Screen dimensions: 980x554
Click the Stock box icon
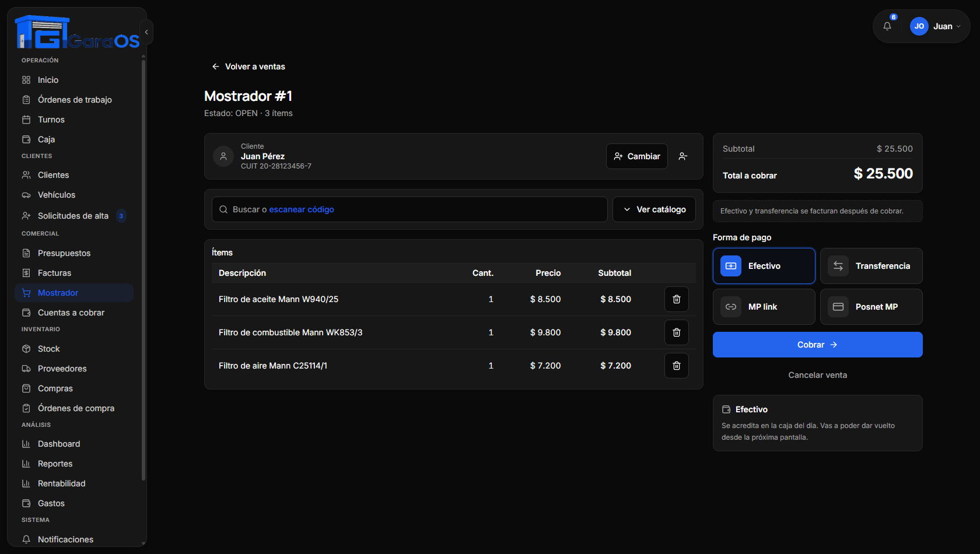coord(26,349)
